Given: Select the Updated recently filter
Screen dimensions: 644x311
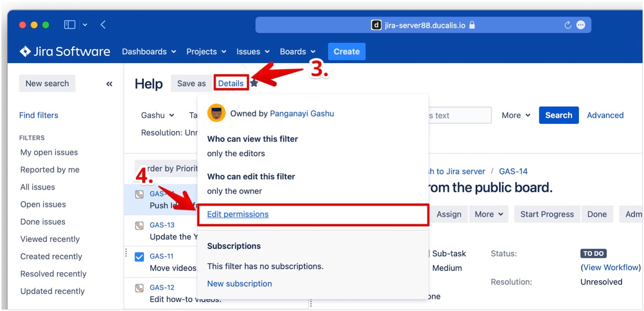Looking at the screenshot, I should [52, 291].
